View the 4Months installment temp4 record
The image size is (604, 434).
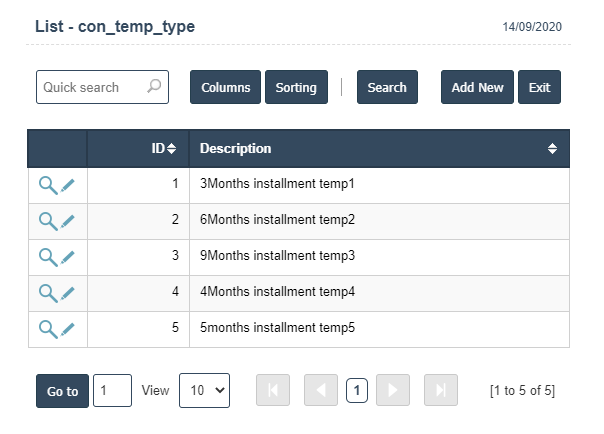tap(47, 293)
